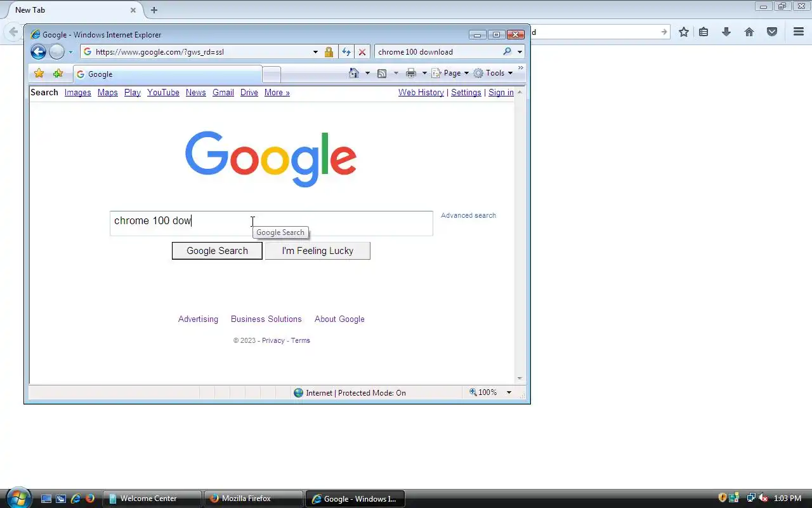Switch to Welcome Center in the taskbar
The height and width of the screenshot is (508, 812).
[153, 498]
